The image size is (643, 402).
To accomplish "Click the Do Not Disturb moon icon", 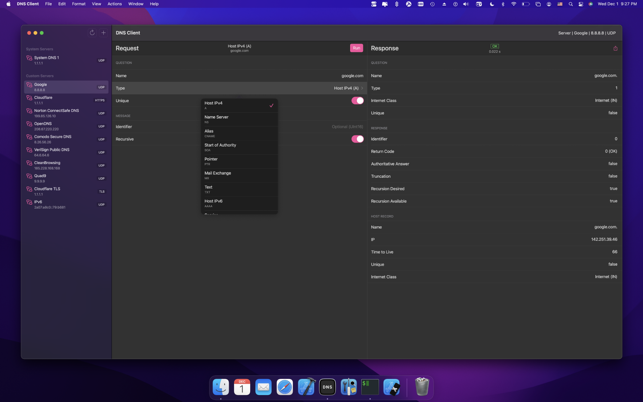I will tap(492, 4).
